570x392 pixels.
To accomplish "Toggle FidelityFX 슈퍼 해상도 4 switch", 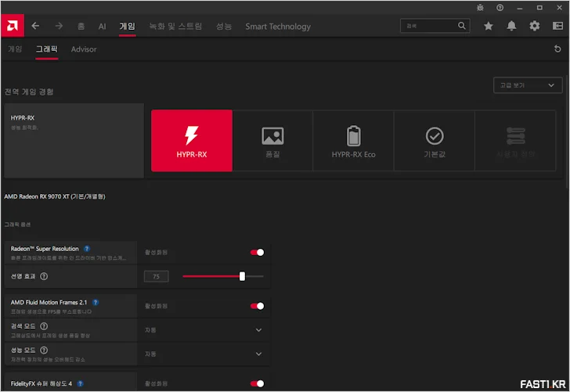I will (x=257, y=383).
